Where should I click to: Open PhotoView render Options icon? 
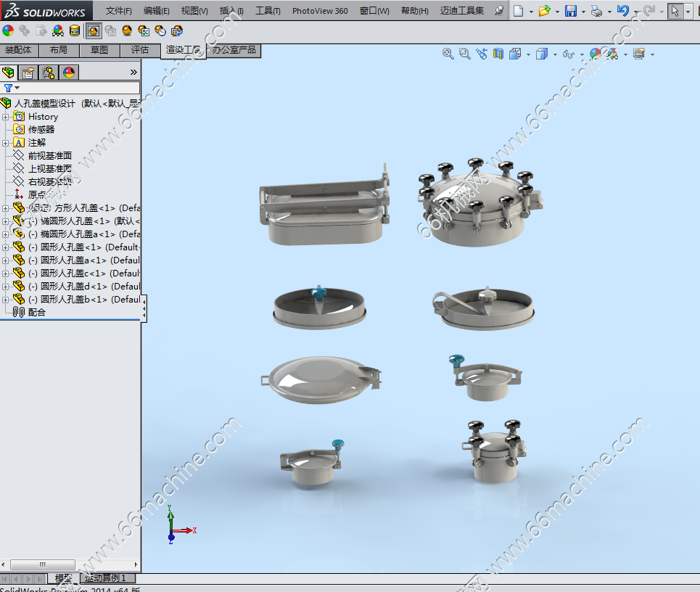pos(144,30)
